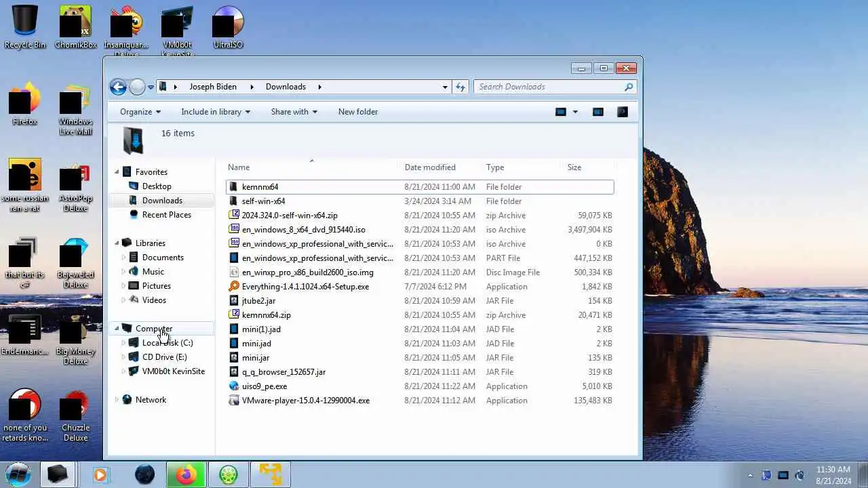This screenshot has height=488, width=868.
Task: Select the kemnnx64 folder icon
Action: click(234, 187)
